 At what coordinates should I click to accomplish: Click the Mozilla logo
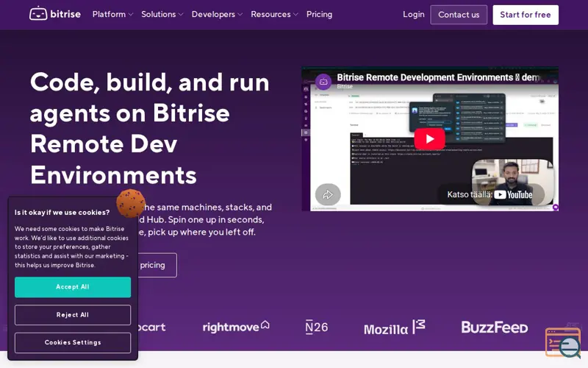[x=395, y=328]
